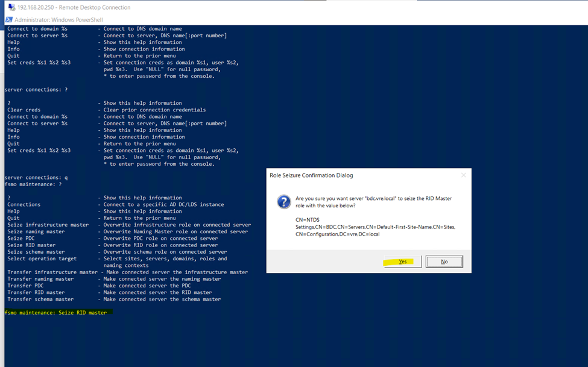Click the Remote Desktop Connection title bar icon
This screenshot has height=367, width=588.
click(x=11, y=7)
